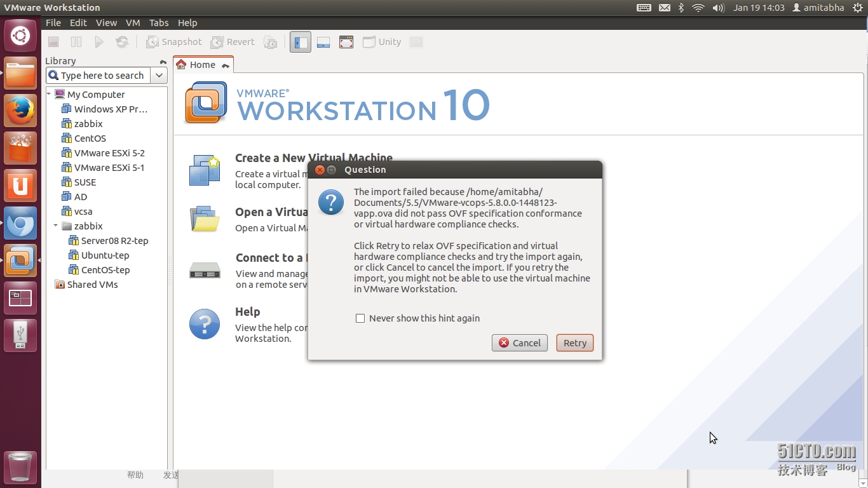Screen dimensions: 868x488
Task: Open the View menu
Action: [106, 22]
